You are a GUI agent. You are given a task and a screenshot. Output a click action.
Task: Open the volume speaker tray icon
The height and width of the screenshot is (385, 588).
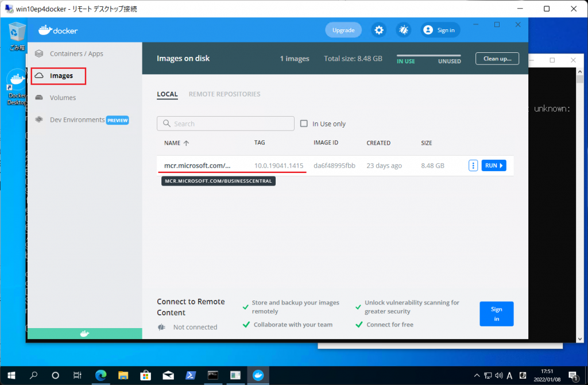click(499, 376)
